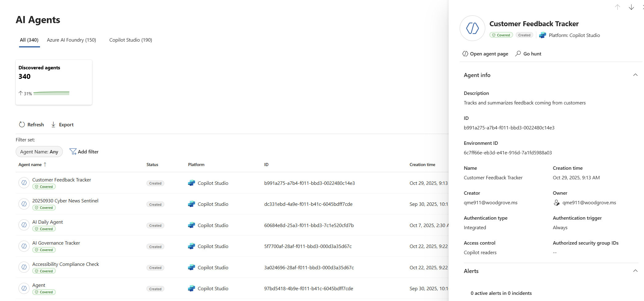
Task: Click the Customer Feedback Tracker avatar in detail panel
Action: (x=472, y=28)
